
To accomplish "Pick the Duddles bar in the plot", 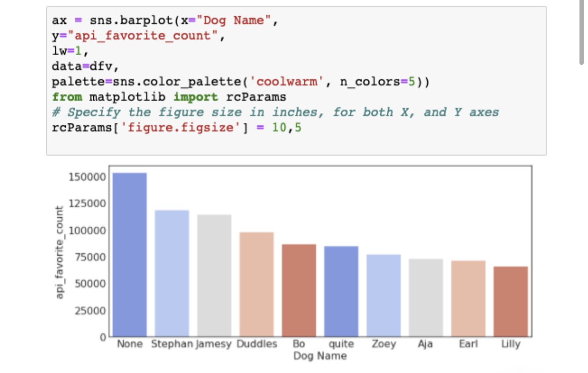I will pyautogui.click(x=256, y=284).
